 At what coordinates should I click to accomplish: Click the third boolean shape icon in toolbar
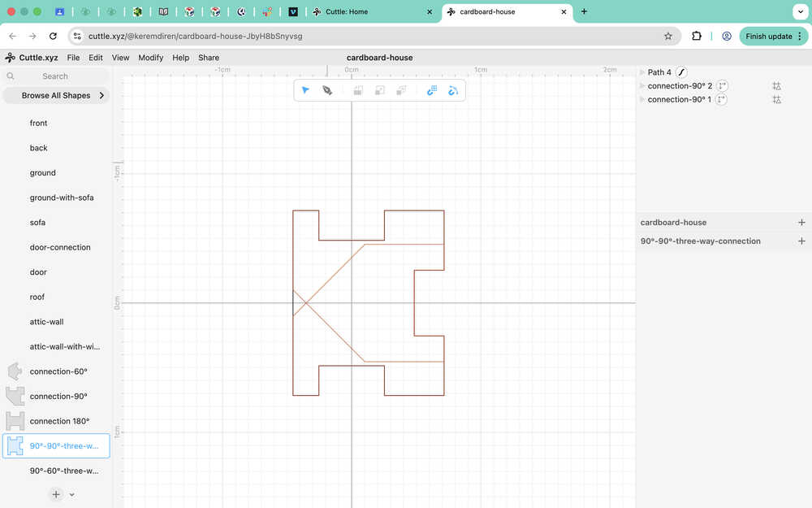coord(401,91)
